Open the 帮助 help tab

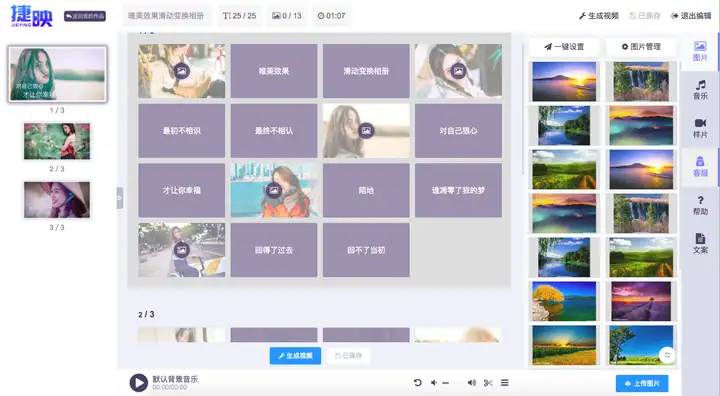(700, 205)
